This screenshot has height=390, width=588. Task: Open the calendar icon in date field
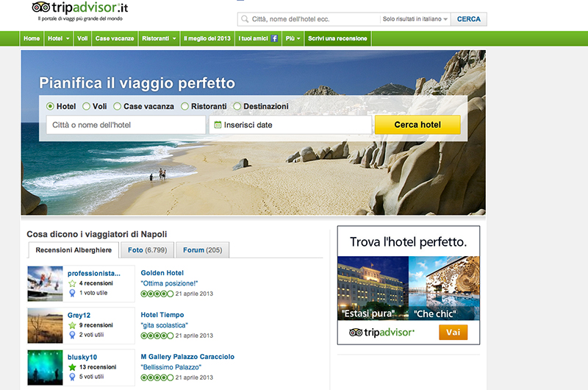[218, 124]
